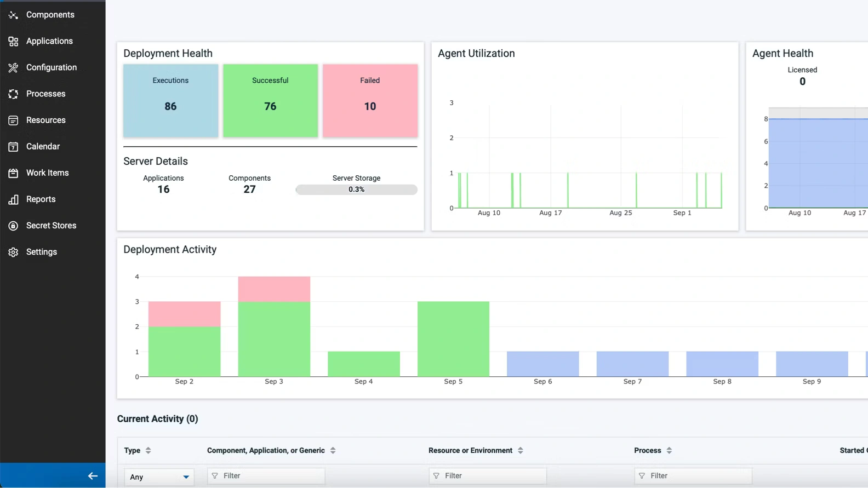Viewport: 868px width, 488px height.
Task: Click the Work Items briefcase icon
Action: point(13,173)
